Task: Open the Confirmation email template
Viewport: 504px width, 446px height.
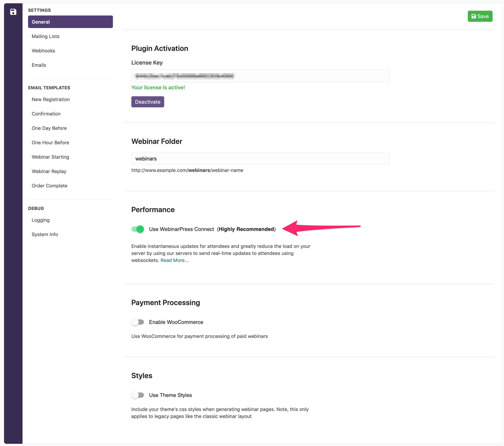Action: [46, 114]
